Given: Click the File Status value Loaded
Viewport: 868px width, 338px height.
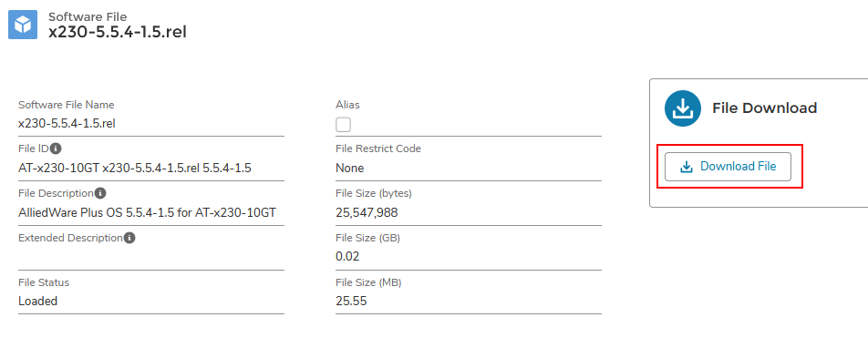Looking at the screenshot, I should click(37, 301).
